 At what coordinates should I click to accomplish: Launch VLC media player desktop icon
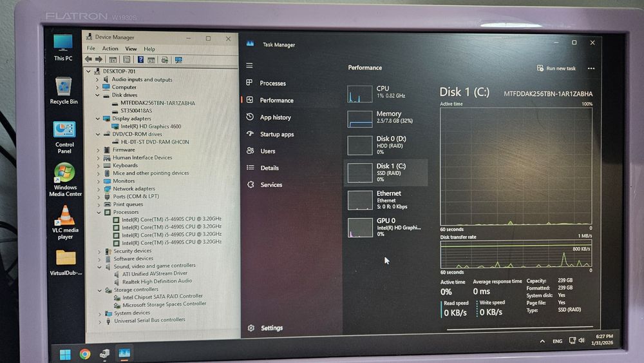(x=65, y=222)
